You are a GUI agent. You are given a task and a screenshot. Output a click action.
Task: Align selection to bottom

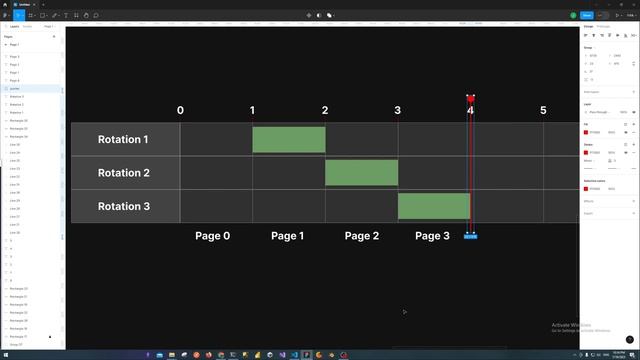[x=625, y=36]
